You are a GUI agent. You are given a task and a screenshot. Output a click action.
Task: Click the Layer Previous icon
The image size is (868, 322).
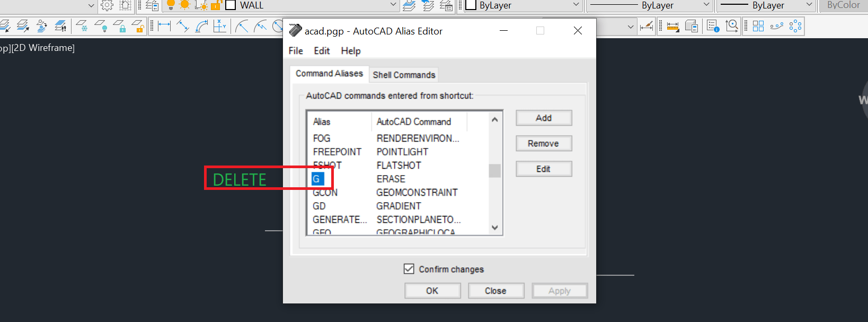point(428,5)
